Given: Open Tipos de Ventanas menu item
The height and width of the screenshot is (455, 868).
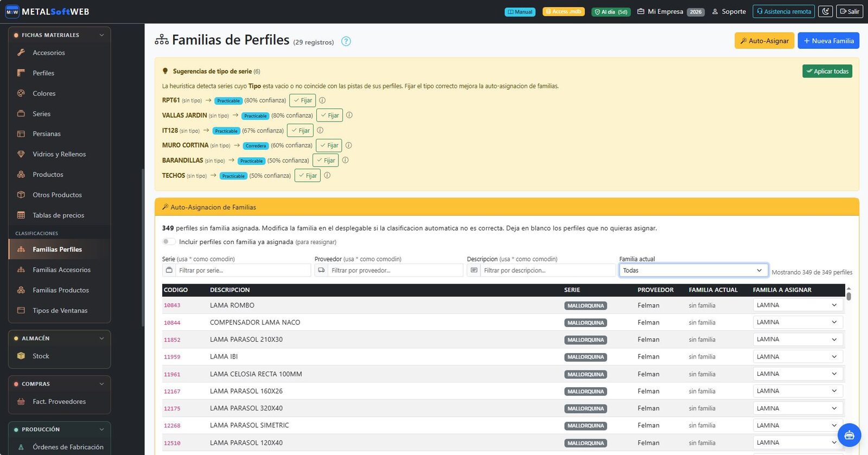Looking at the screenshot, I should coord(60,311).
